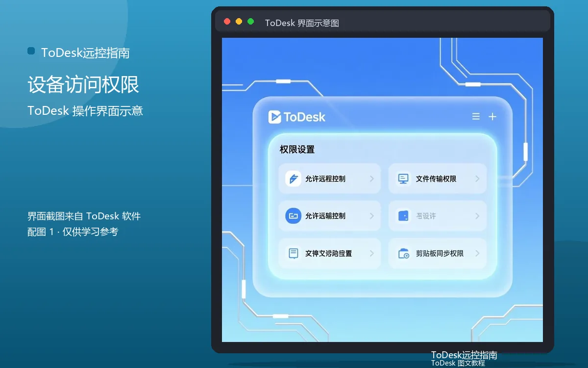588x368 pixels.
Task: Click the note document outline icon
Action: pyautogui.click(x=293, y=254)
